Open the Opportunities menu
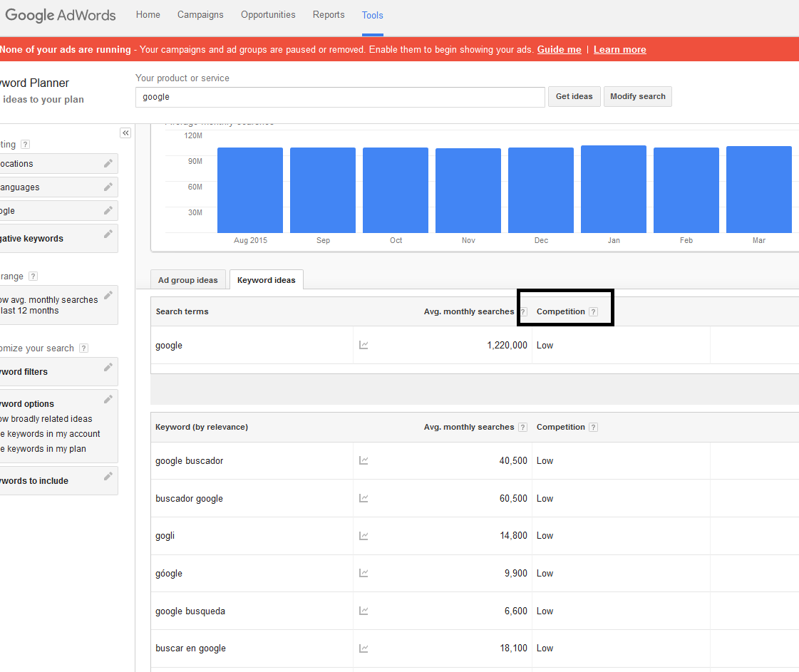Image resolution: width=799 pixels, height=672 pixels. [x=268, y=15]
